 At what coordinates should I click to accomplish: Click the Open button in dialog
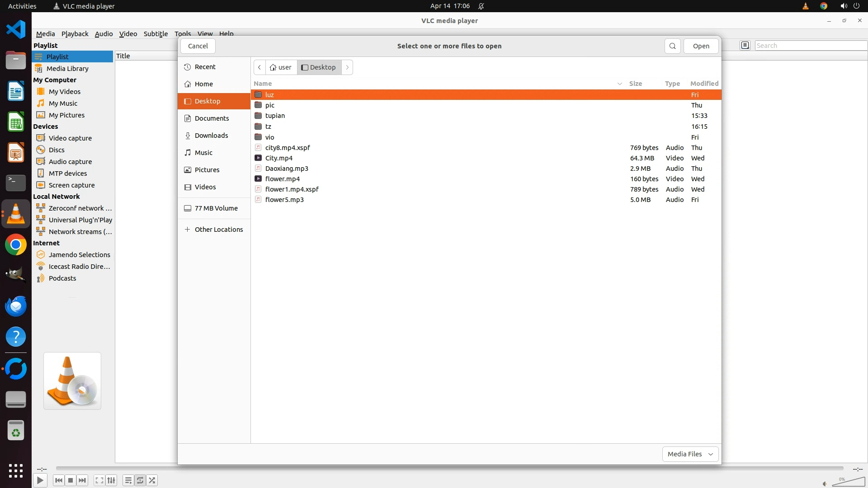(701, 46)
